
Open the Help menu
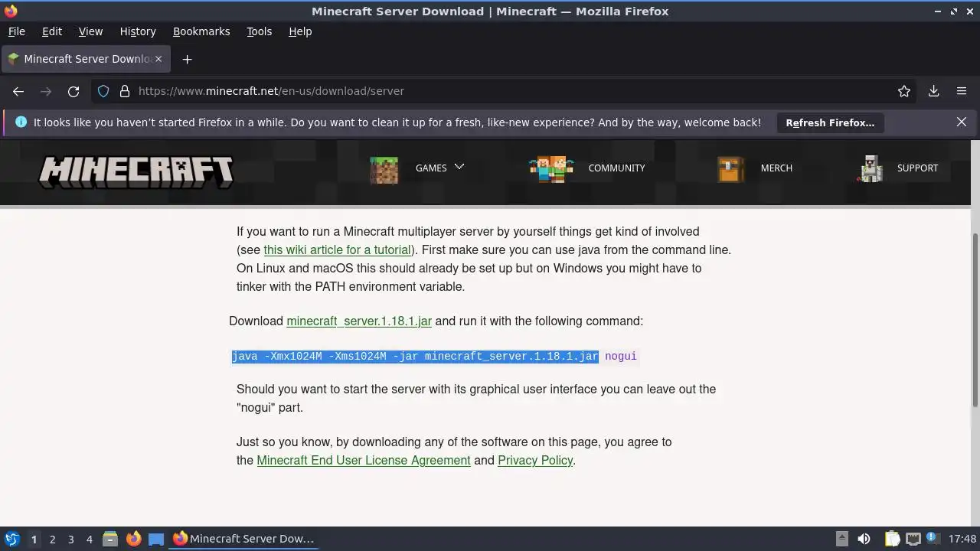click(300, 31)
